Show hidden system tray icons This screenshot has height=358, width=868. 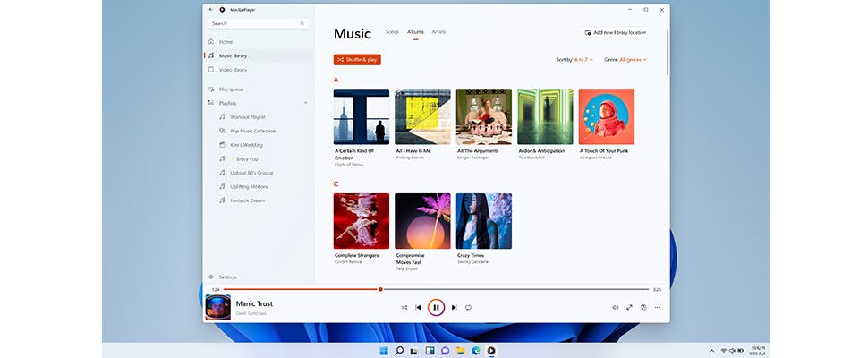pyautogui.click(x=711, y=351)
